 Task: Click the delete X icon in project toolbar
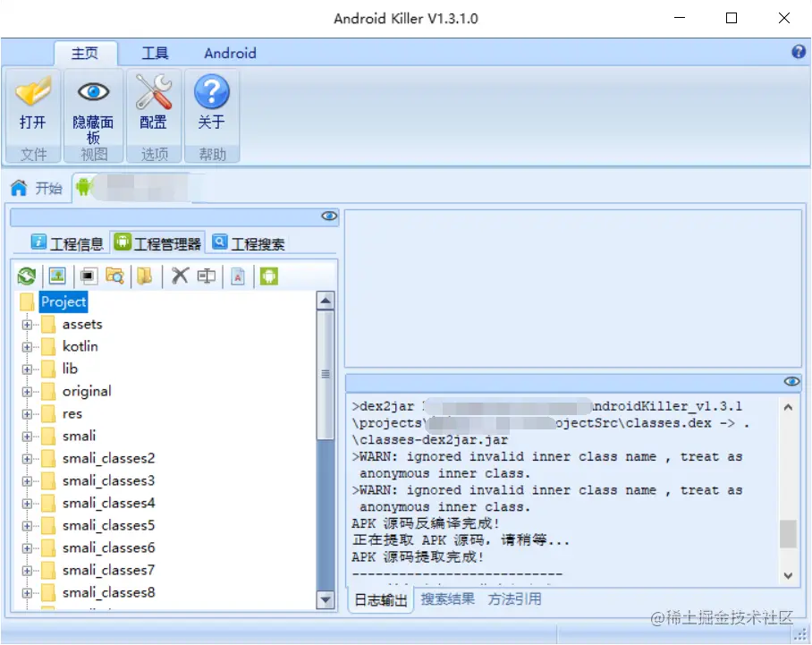(x=180, y=276)
